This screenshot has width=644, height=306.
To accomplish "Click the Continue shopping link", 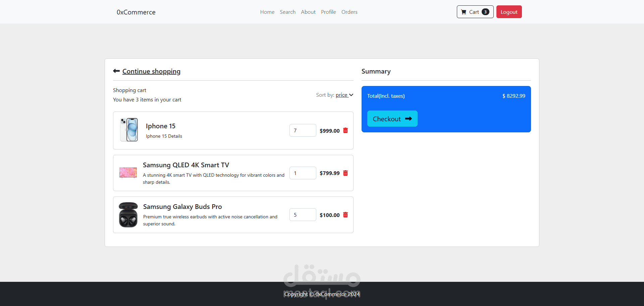I will click(x=151, y=71).
